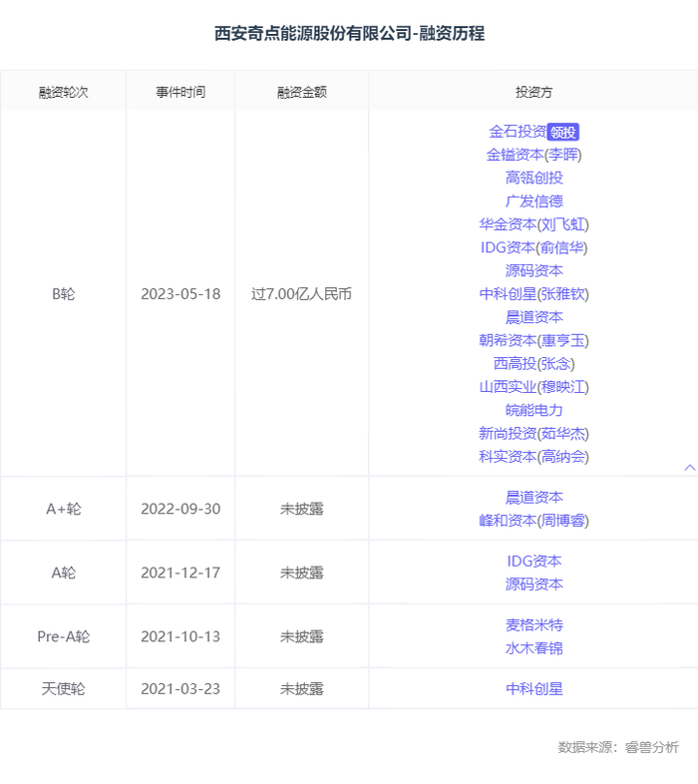Viewport: 698px width, 784px height.
Task: Open 山西实业(穆映江) link
Action: pyautogui.click(x=534, y=387)
